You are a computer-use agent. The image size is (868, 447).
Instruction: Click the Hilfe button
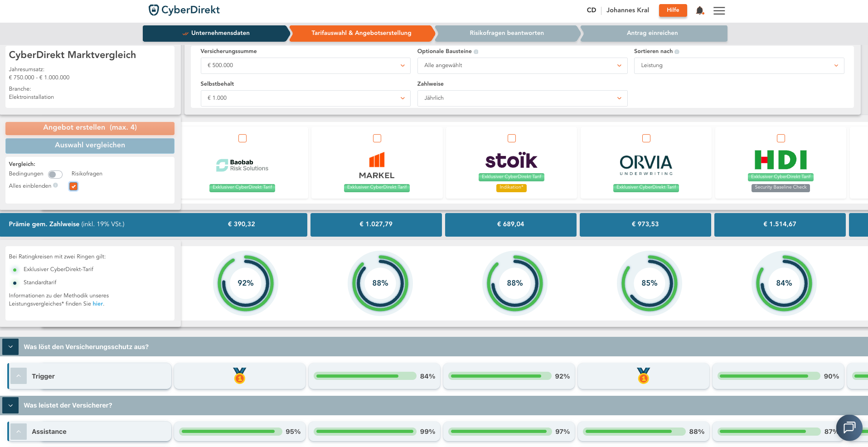673,10
